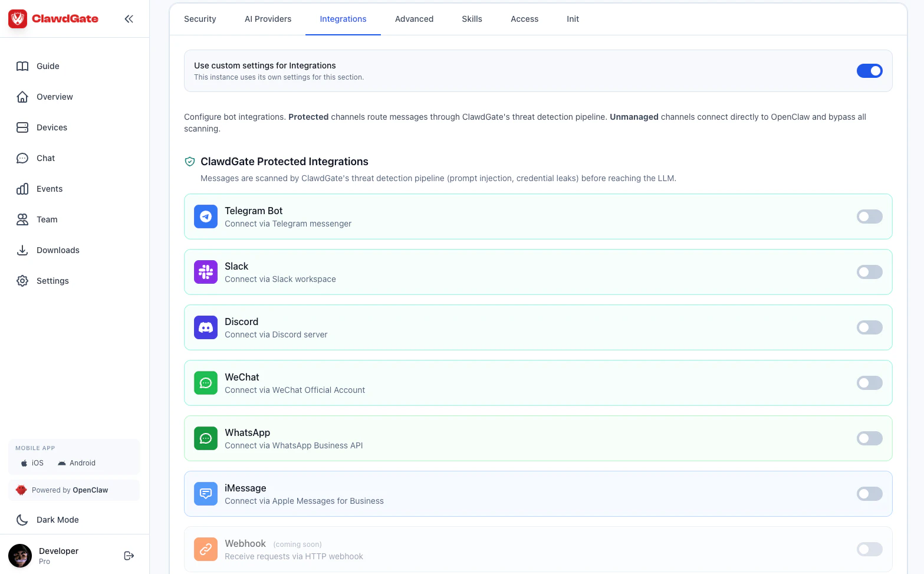The image size is (924, 574).
Task: Click the Developer account name
Action: (x=58, y=551)
